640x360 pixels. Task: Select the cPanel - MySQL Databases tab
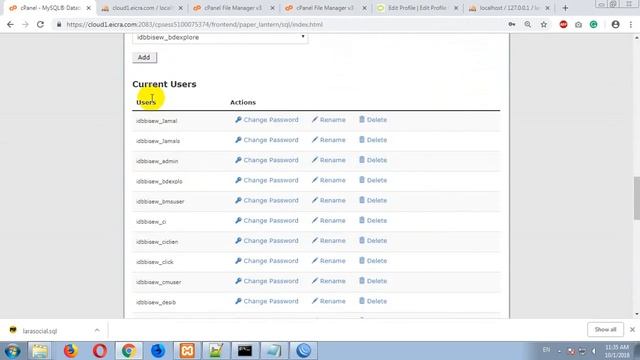(x=49, y=8)
